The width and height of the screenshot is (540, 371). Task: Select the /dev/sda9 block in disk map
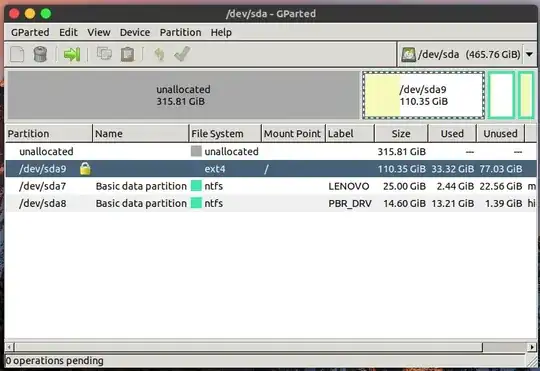coord(423,95)
